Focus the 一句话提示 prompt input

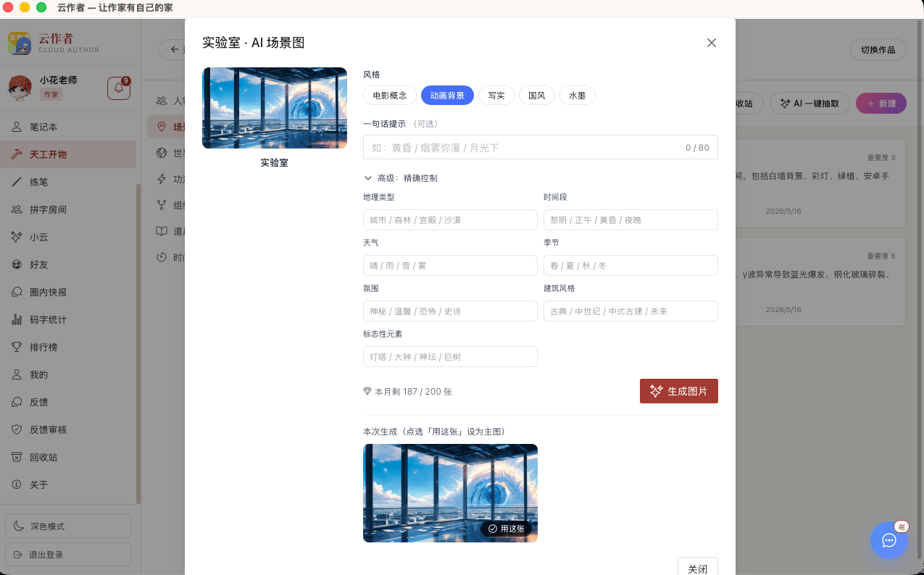pyautogui.click(x=541, y=147)
